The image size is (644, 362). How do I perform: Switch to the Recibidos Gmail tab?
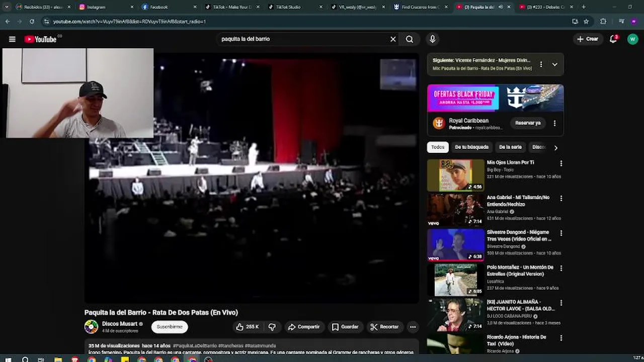tap(43, 7)
